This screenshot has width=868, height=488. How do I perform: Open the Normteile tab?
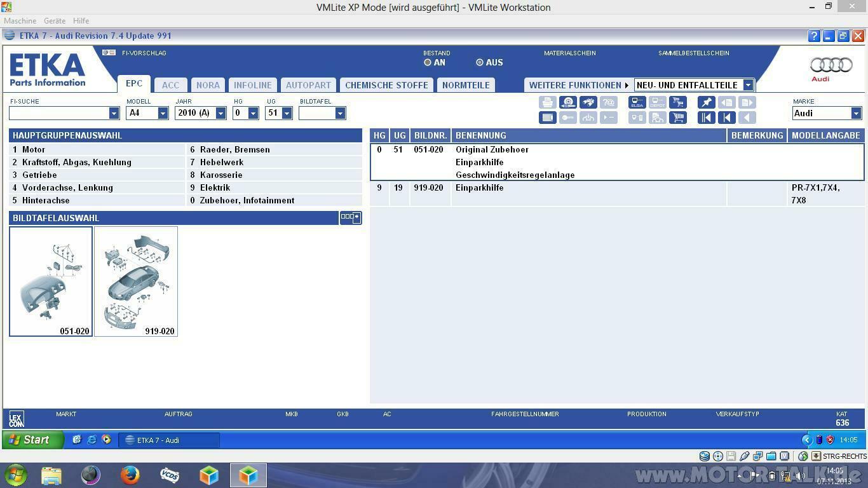[466, 85]
